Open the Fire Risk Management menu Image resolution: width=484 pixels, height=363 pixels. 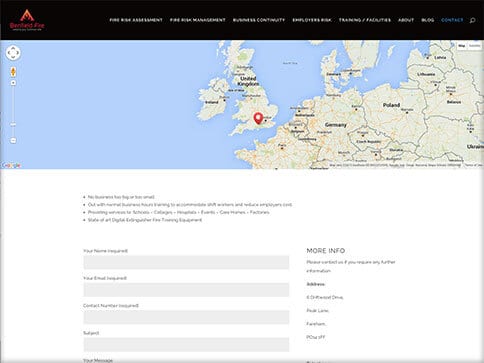(198, 20)
